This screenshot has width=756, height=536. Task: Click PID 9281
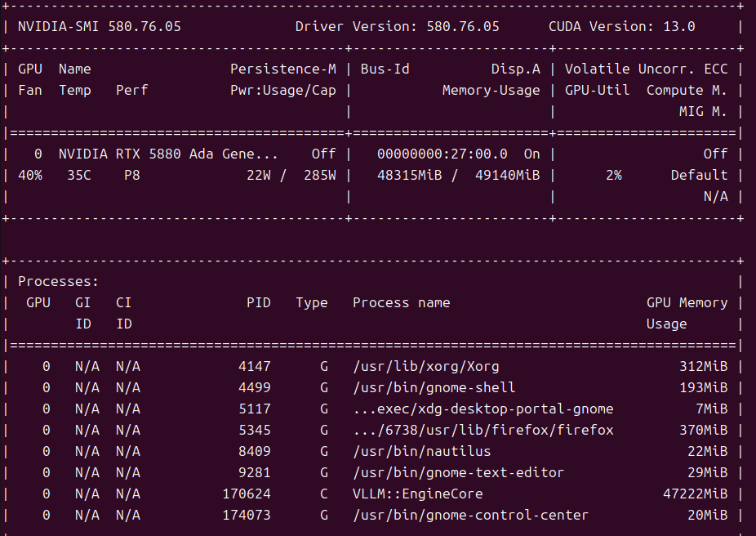[255, 472]
